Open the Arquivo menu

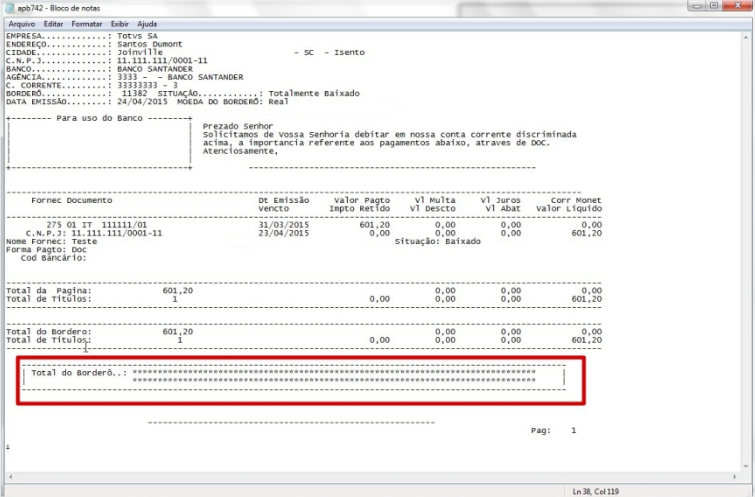(x=22, y=24)
